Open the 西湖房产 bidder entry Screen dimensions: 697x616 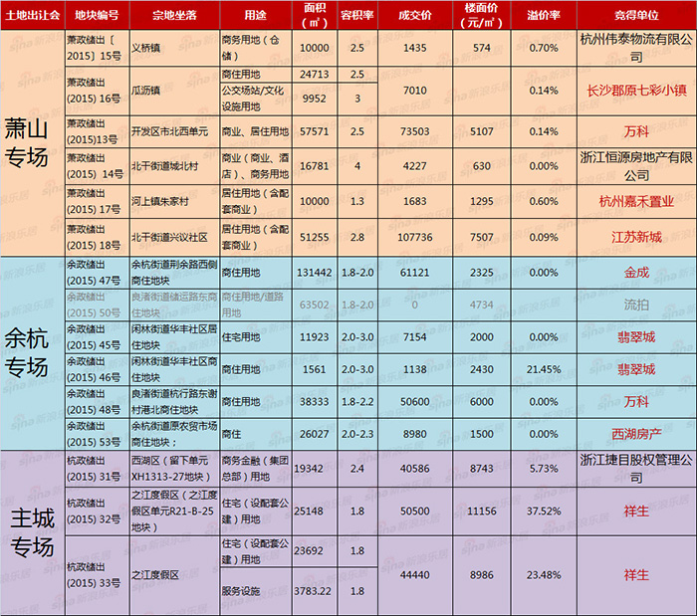pos(635,435)
